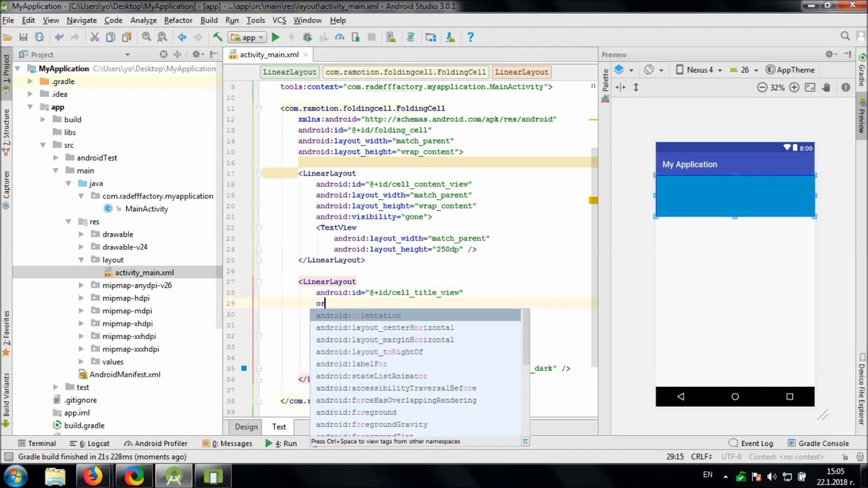
Task: Collapse the layout folder node
Action: [81, 260]
